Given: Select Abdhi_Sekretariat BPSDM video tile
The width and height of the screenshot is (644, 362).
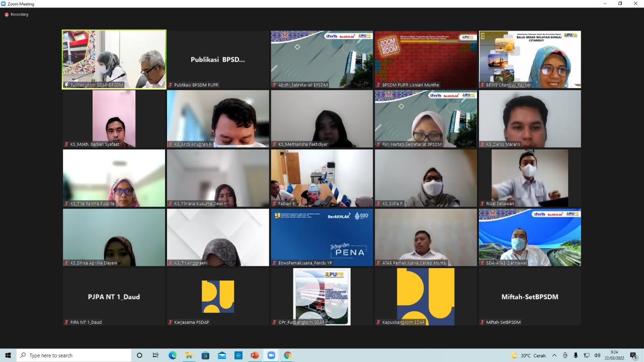Looking at the screenshot, I should click(322, 59).
